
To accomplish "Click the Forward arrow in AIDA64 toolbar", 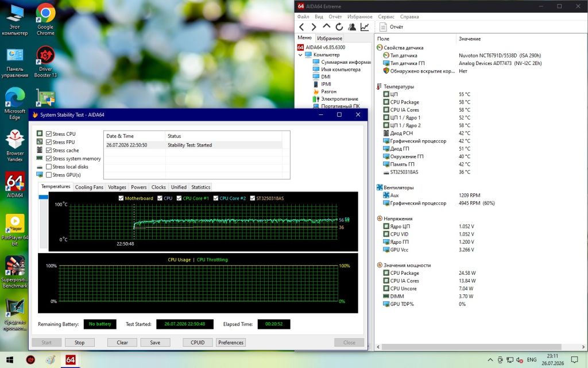I will [x=314, y=26].
